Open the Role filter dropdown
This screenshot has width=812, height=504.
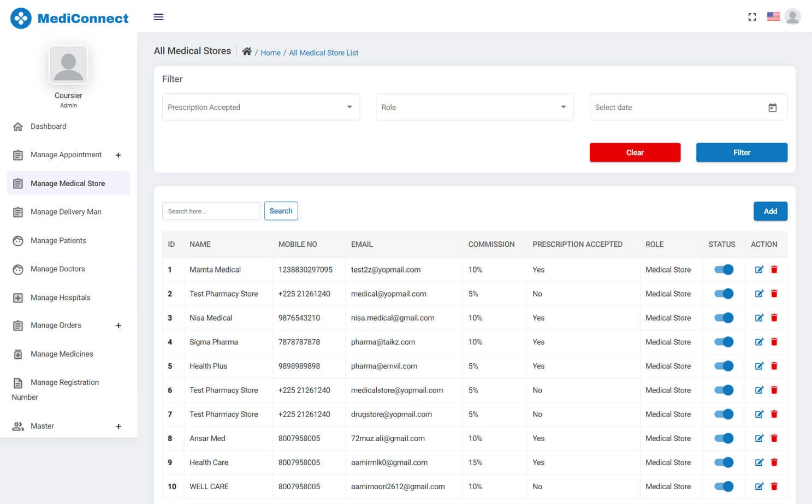pos(474,107)
